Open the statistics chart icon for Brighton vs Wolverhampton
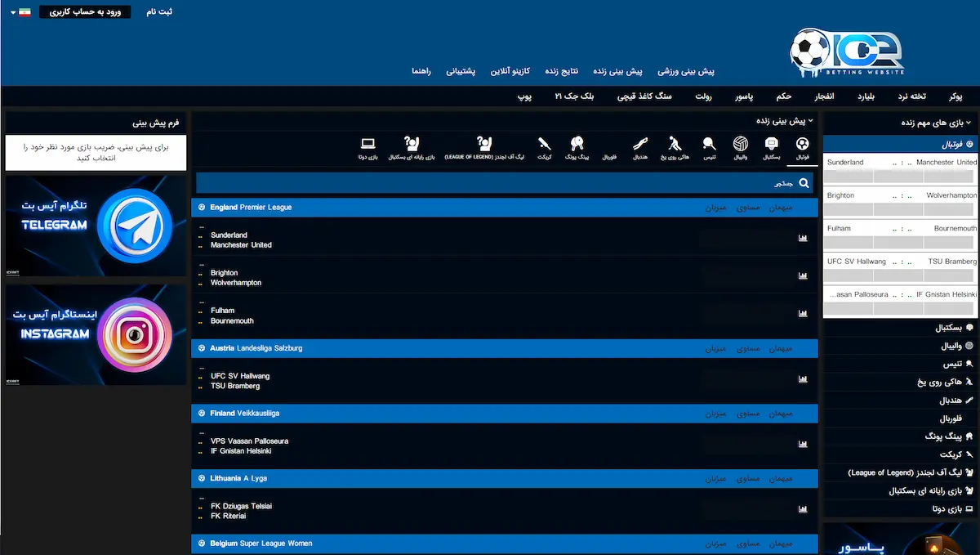Image resolution: width=980 pixels, height=555 pixels. 803,276
